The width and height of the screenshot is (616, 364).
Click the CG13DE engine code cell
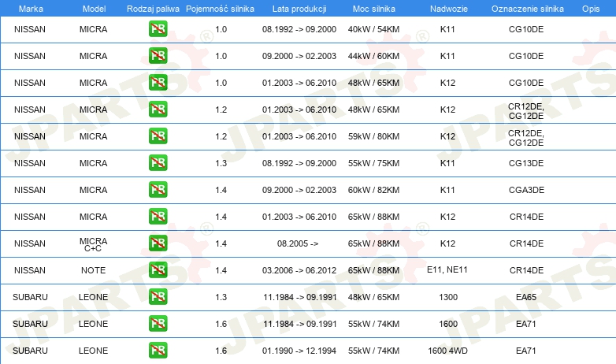(526, 163)
